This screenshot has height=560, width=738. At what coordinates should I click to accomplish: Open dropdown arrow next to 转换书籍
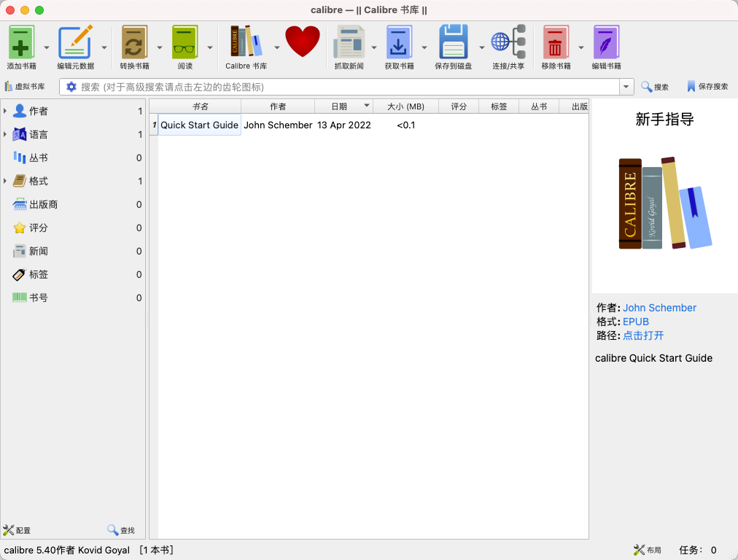tap(160, 47)
